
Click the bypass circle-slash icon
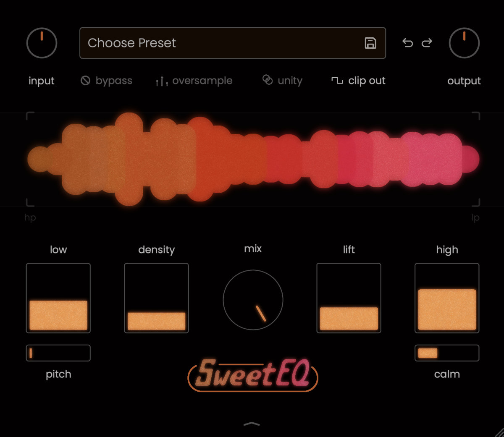click(x=85, y=81)
